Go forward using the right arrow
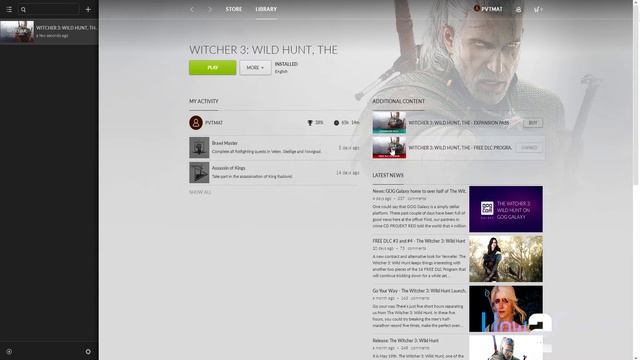The width and height of the screenshot is (640, 360). [x=210, y=9]
